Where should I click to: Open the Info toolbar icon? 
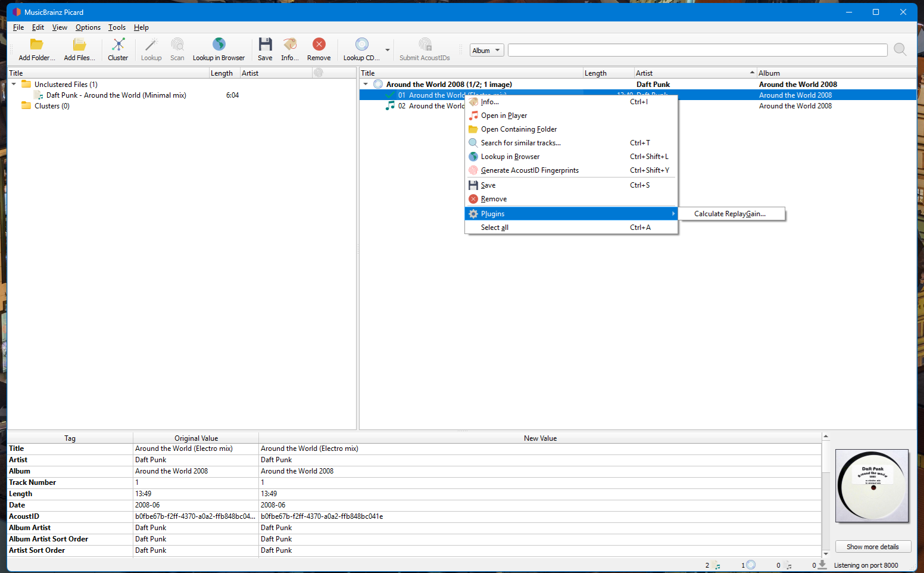tap(290, 45)
